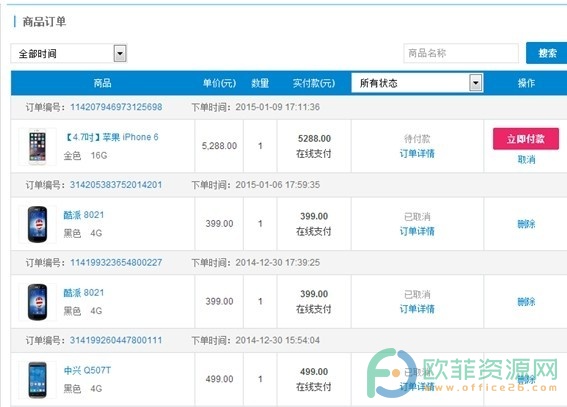Open order number 314199260447800111
Image resolution: width=567 pixels, height=407 pixels.
click(x=116, y=340)
